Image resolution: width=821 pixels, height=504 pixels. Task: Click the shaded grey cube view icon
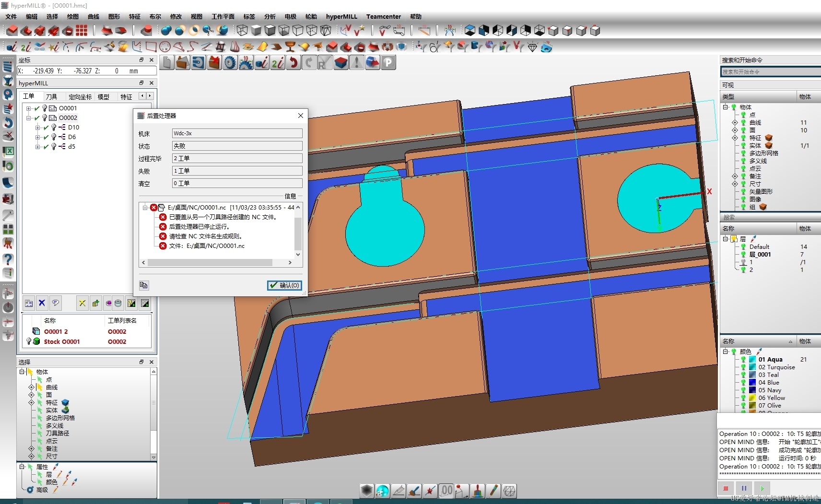pos(256,31)
